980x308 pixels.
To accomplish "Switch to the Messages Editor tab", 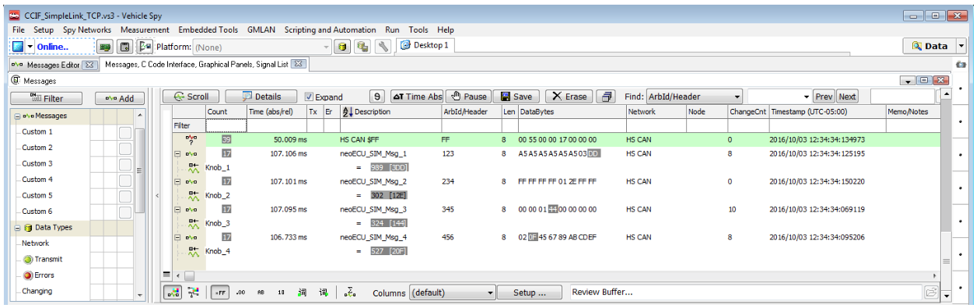I will (x=53, y=65).
